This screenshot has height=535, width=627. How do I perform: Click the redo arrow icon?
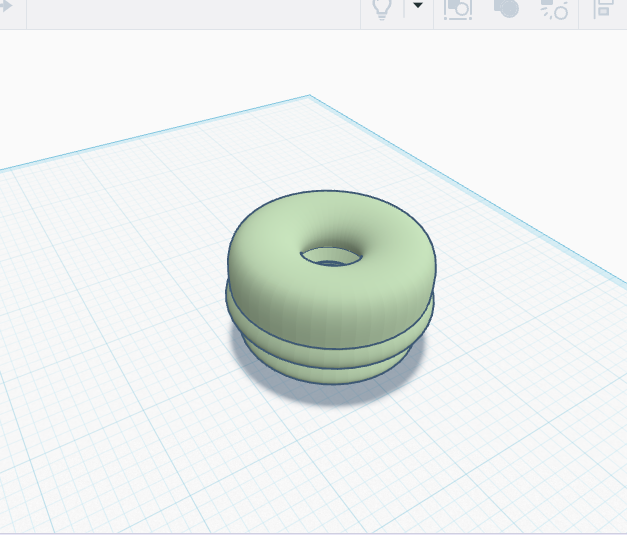(5, 8)
